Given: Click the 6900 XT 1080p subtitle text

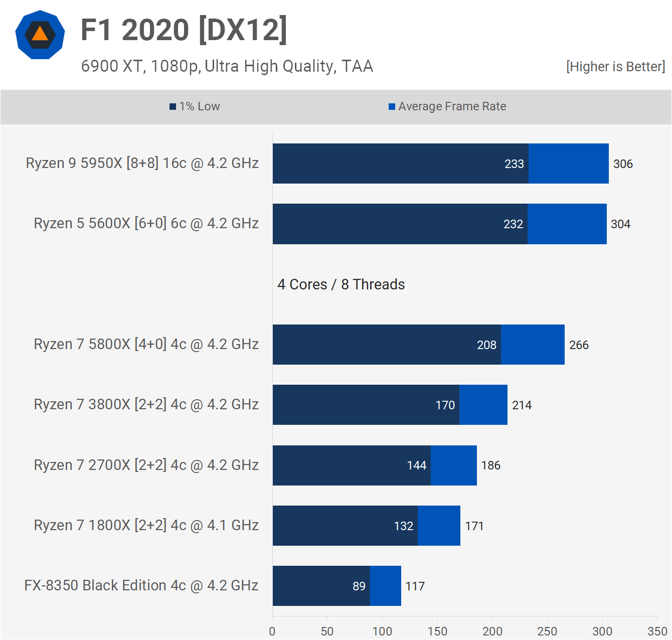Looking at the screenshot, I should (x=227, y=66).
